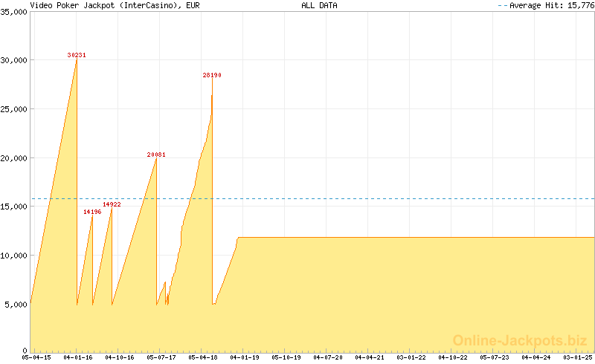Click the 04-07-20 date label
This screenshot has height=364, width=595.
[328, 358]
